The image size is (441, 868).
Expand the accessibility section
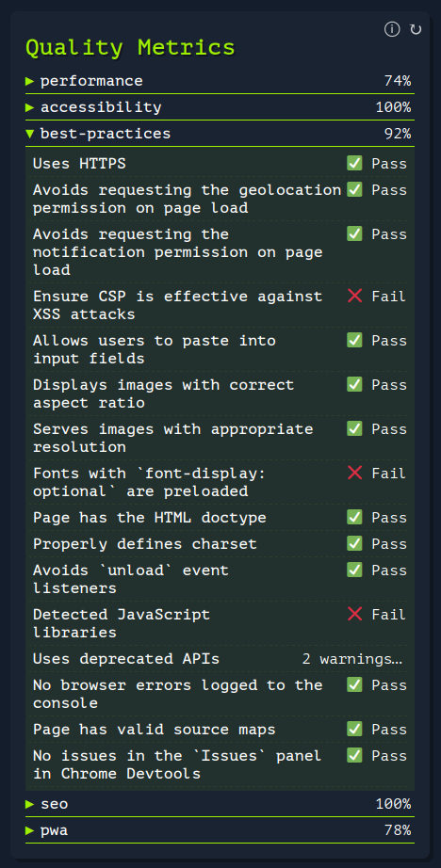tap(220, 107)
